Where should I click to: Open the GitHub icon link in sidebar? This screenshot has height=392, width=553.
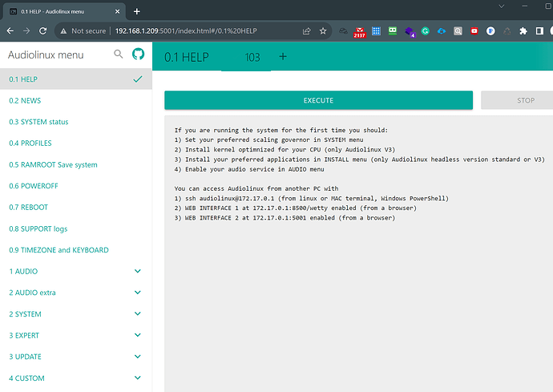click(138, 55)
